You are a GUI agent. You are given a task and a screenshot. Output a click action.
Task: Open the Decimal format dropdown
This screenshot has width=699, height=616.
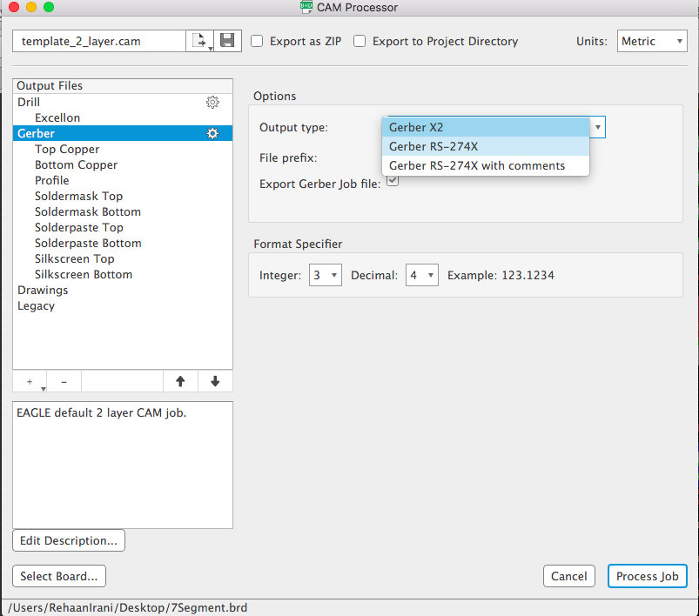tap(421, 275)
